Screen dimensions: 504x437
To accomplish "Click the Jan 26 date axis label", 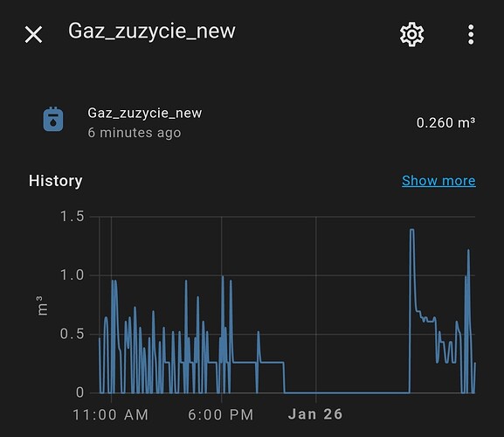I will [x=315, y=414].
